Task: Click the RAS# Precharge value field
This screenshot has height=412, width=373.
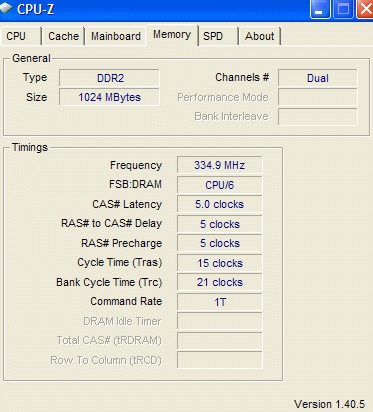Action: (x=220, y=243)
